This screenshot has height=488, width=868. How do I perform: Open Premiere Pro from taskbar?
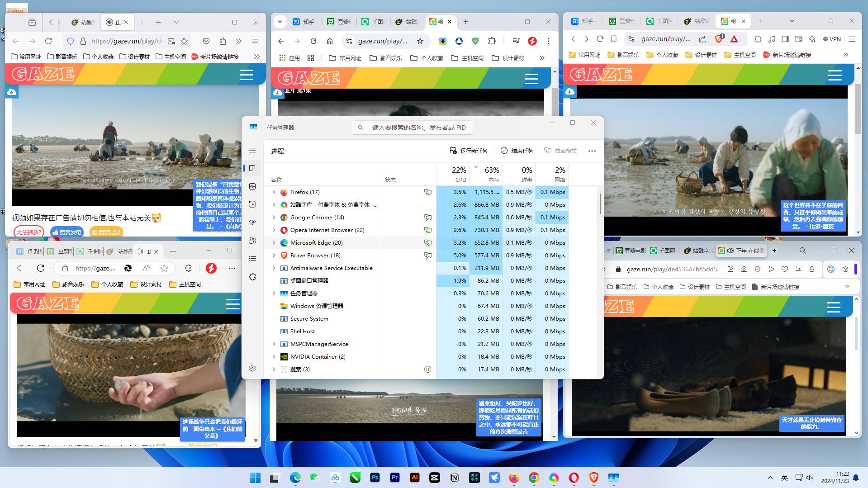click(395, 478)
